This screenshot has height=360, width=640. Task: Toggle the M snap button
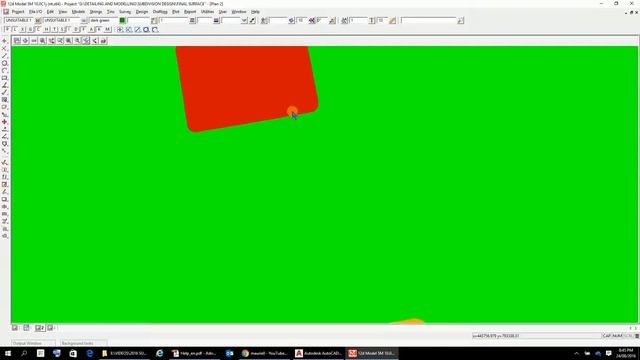tap(107, 29)
